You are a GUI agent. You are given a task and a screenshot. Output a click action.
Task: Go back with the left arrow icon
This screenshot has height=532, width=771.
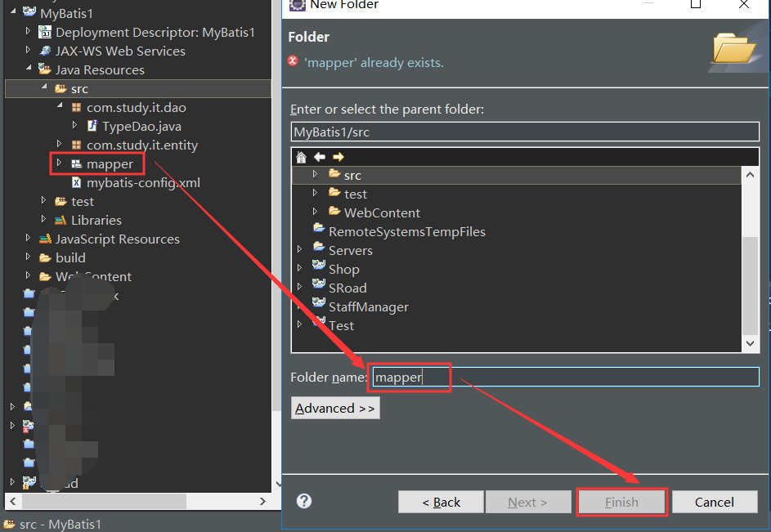320,157
